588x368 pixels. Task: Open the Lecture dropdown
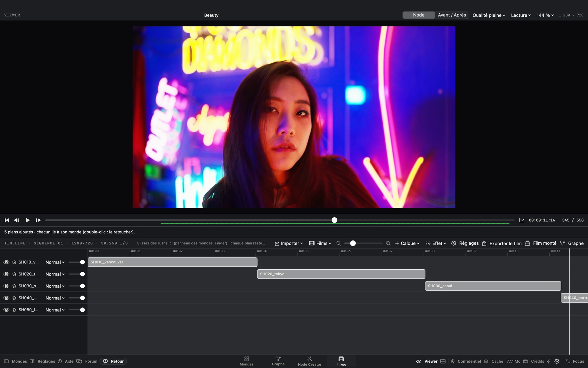pos(521,15)
